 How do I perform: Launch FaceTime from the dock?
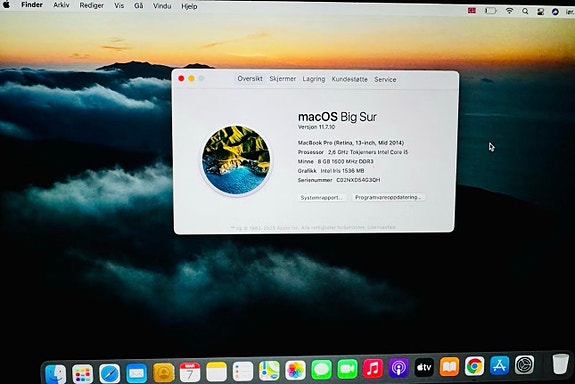[x=347, y=369]
